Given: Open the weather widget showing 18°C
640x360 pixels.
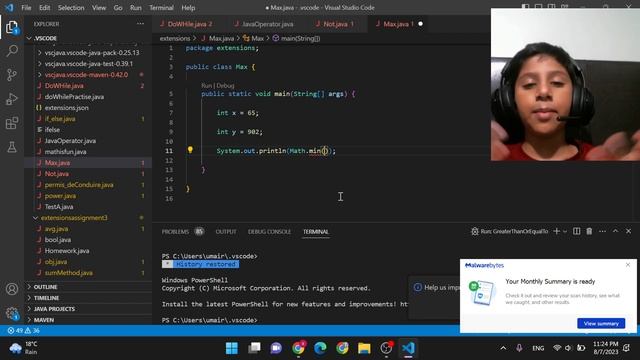Looking at the screenshot, I should tap(24, 348).
